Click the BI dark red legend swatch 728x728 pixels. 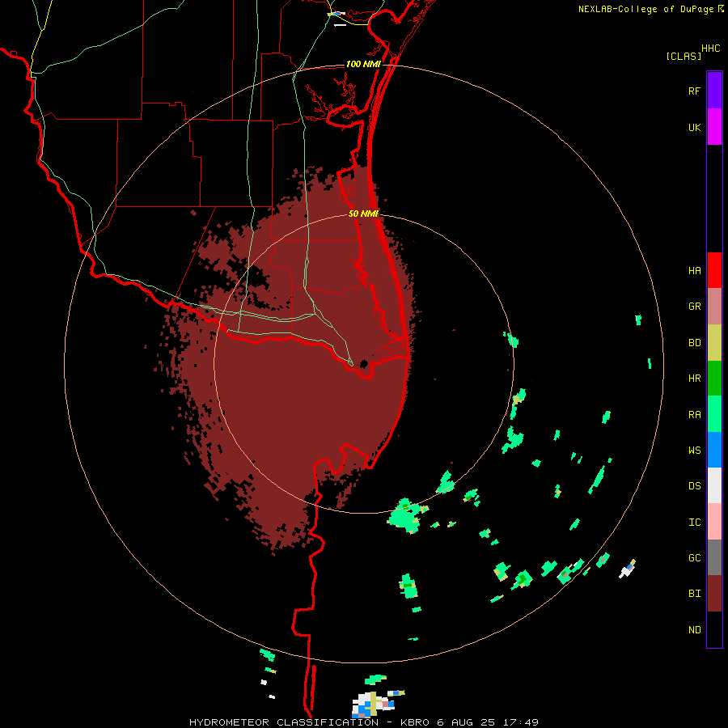pyautogui.click(x=714, y=594)
